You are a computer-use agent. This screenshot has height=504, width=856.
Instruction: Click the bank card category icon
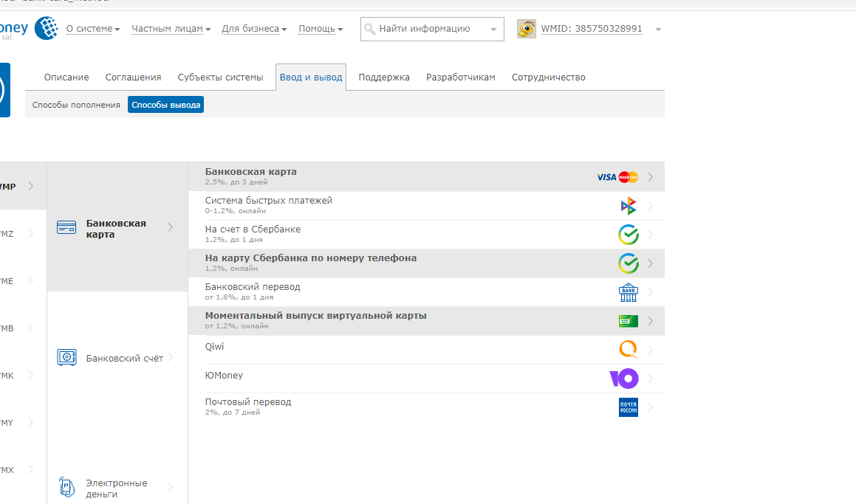[66, 227]
